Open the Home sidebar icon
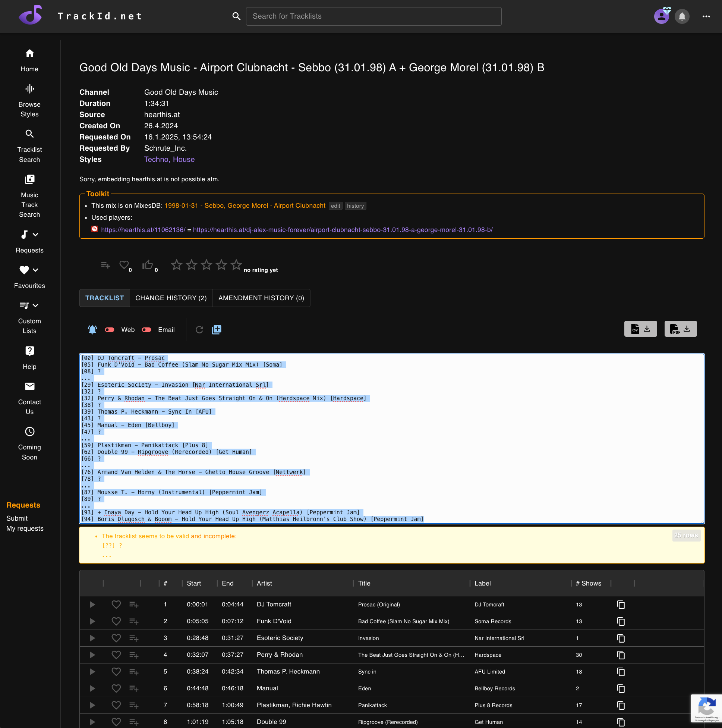 [x=30, y=53]
